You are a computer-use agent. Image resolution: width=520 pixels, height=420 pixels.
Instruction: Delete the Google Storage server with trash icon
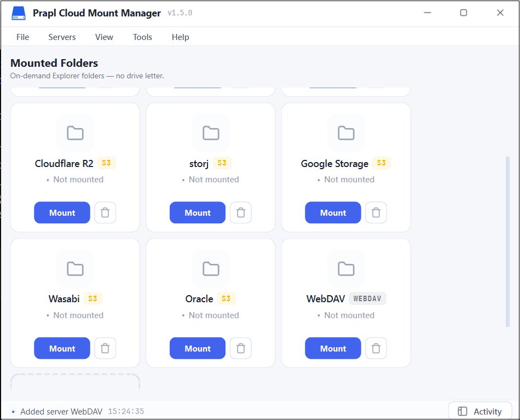pyautogui.click(x=376, y=212)
